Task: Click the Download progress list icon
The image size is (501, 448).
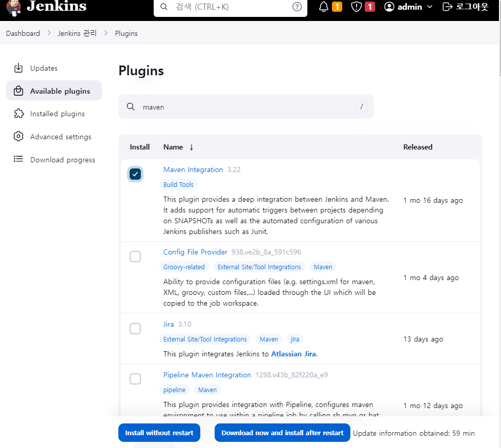Action: (x=18, y=159)
